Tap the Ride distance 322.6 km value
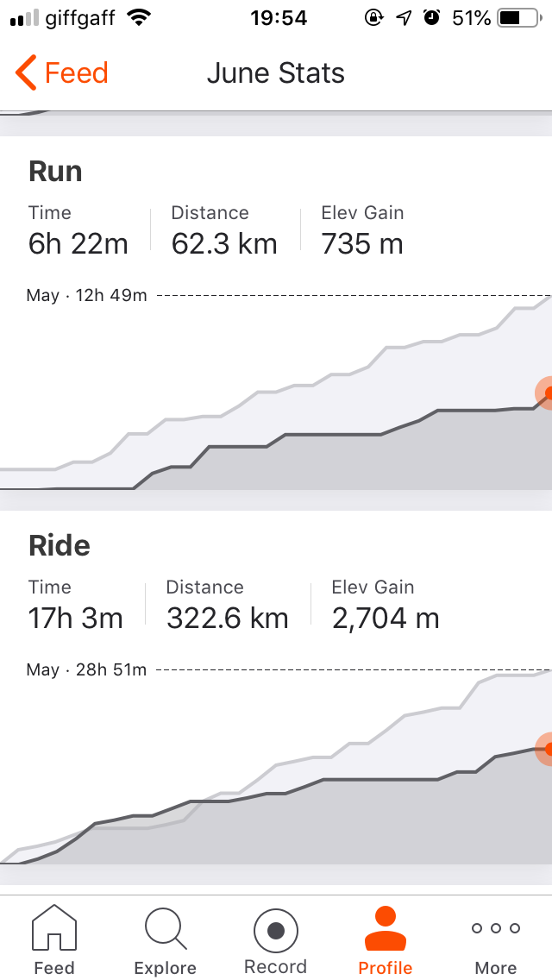The width and height of the screenshot is (552, 980). point(227,618)
